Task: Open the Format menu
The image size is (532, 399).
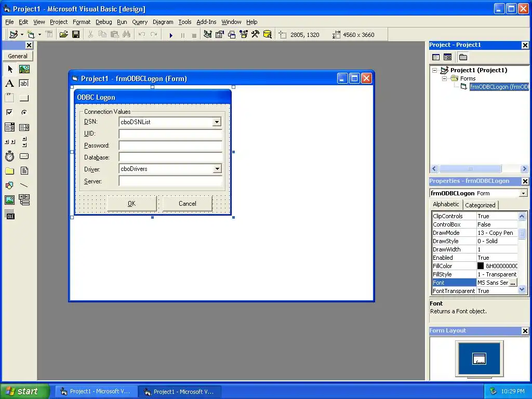Action: coord(82,22)
